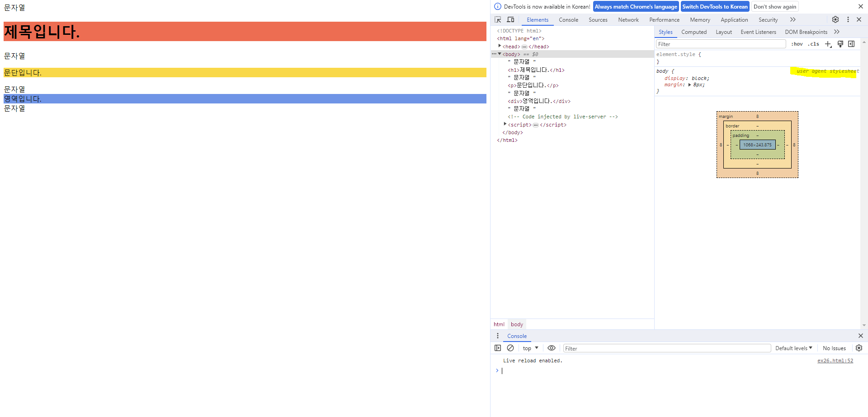Open the top context dropdown
Screen dimensions: 868x417
(530, 348)
